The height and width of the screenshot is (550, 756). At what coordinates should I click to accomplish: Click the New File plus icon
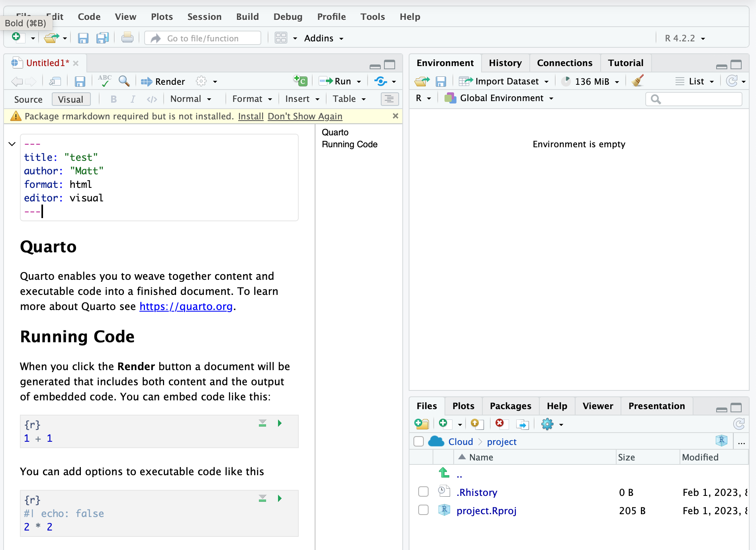point(16,38)
